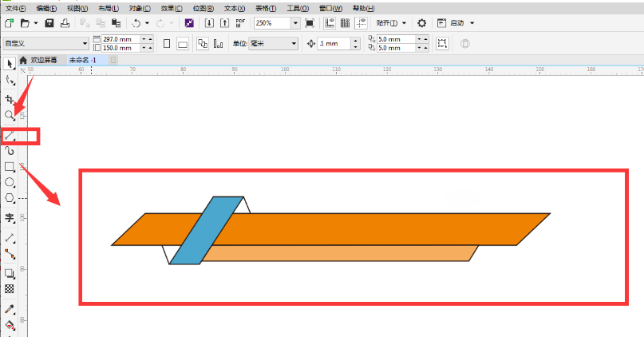Expand the 250% zoom level dropdown

click(x=296, y=23)
